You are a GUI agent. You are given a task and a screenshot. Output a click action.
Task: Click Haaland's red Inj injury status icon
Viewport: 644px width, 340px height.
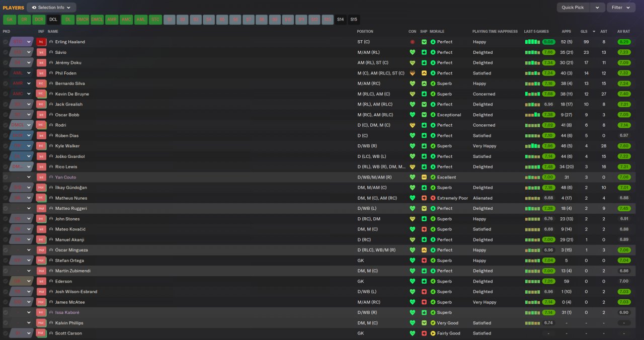point(41,42)
